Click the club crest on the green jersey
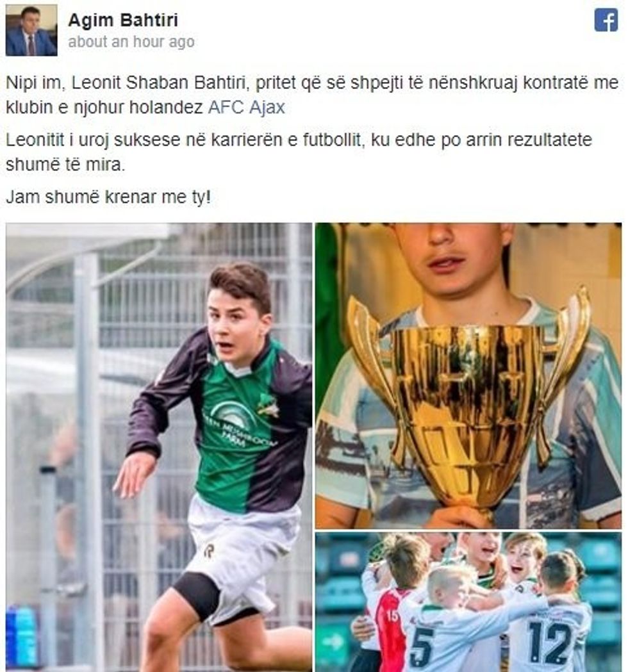628x672 pixels. click(269, 405)
